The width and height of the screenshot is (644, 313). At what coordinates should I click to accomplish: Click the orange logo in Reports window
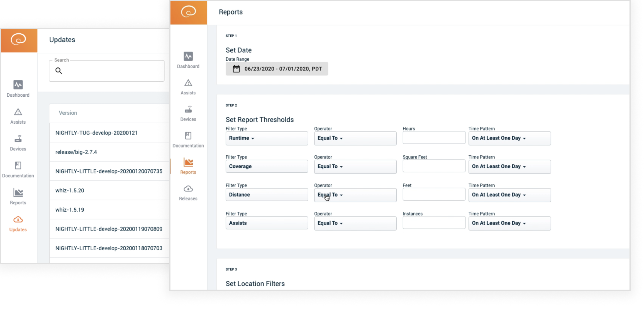point(189,12)
